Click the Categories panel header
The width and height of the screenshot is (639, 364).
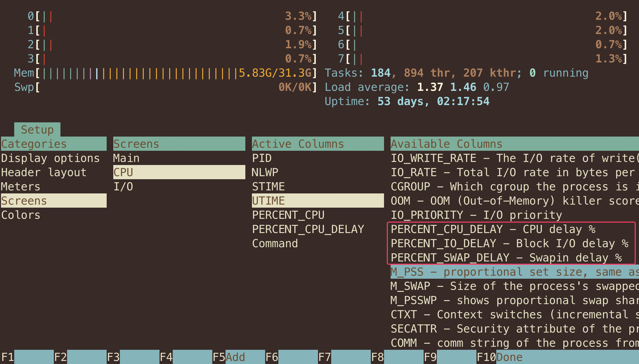point(54,144)
